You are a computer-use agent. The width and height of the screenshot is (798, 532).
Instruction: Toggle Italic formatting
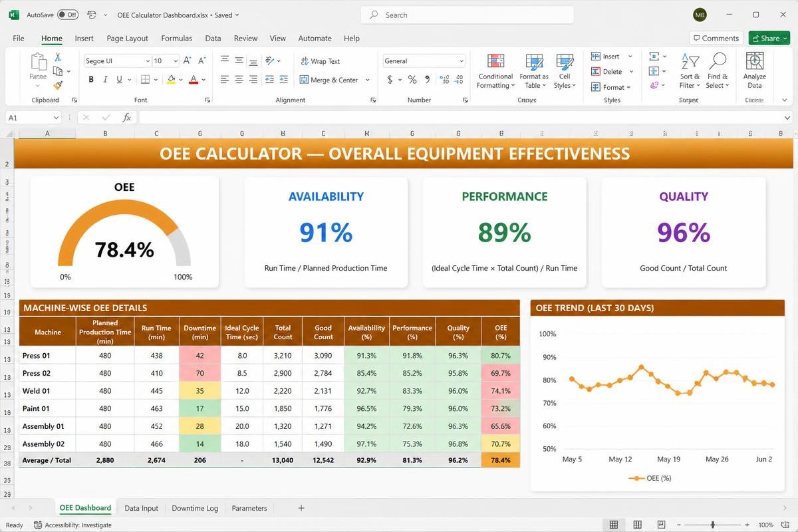pyautogui.click(x=105, y=80)
